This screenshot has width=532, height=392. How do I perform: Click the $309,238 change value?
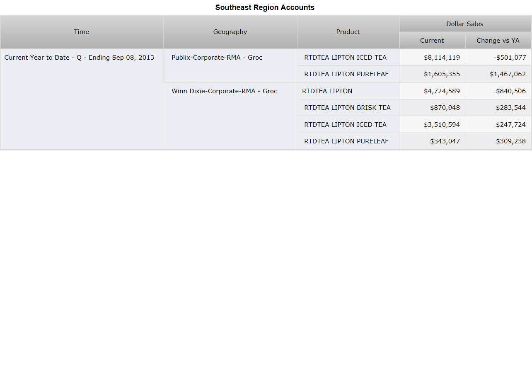[x=498, y=141]
